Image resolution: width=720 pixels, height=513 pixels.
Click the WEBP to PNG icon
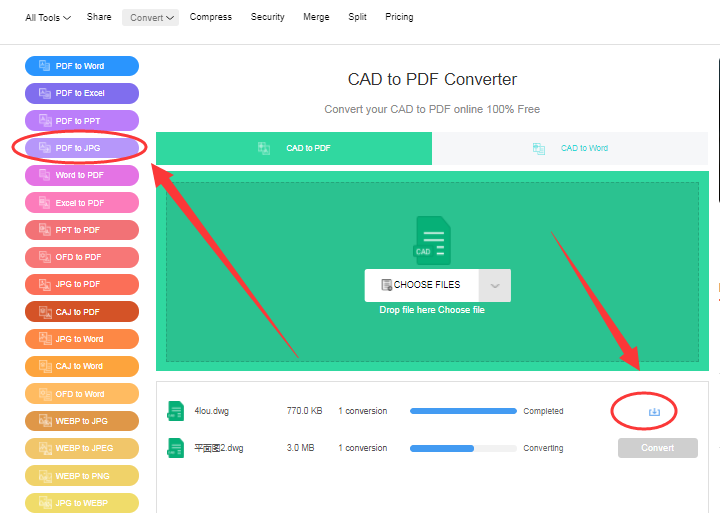tap(45, 476)
